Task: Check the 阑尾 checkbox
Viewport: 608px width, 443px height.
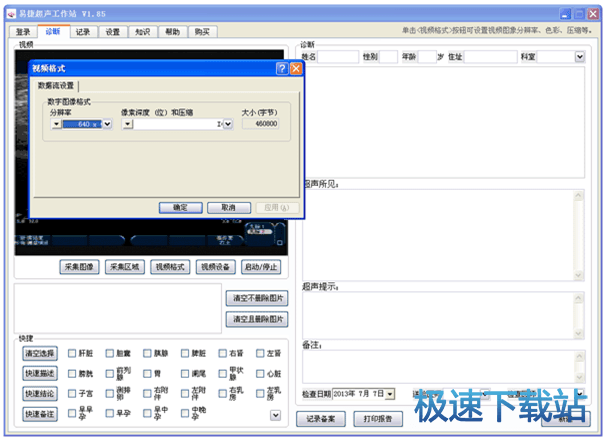Action: (x=185, y=374)
